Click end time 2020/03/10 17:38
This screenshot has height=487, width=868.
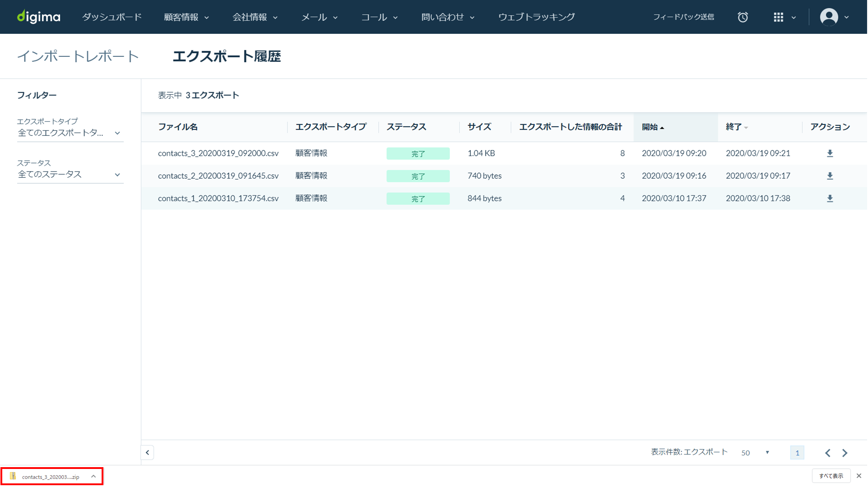pos(758,199)
